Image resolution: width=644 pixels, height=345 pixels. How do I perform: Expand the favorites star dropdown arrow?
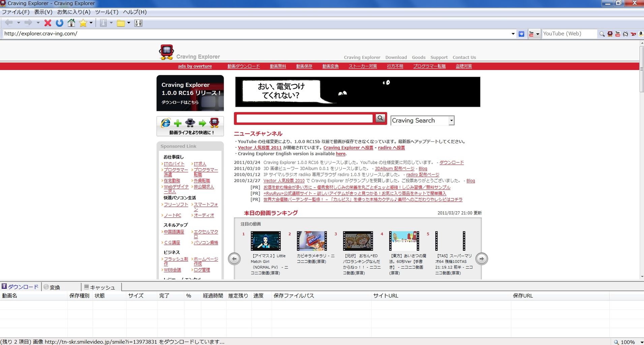click(91, 23)
